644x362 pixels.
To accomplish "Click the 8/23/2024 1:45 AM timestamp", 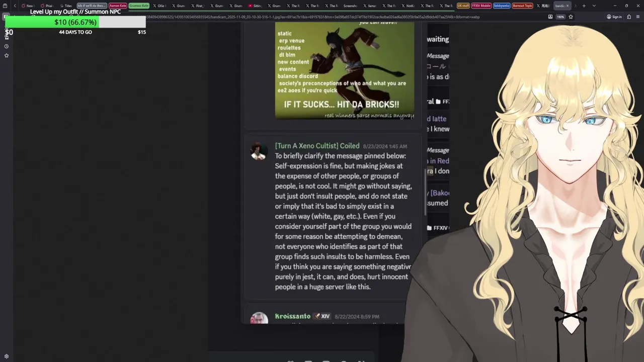I will pos(385,146).
